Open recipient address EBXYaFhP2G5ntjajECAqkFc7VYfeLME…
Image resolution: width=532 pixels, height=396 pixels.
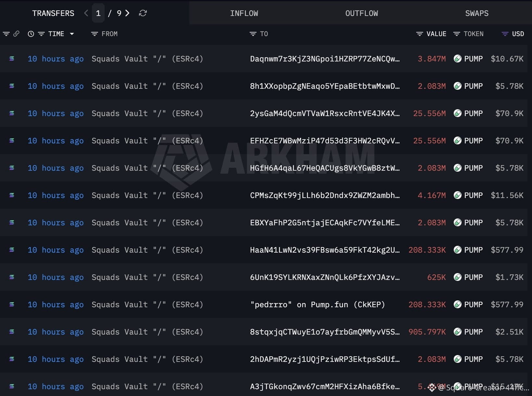coord(325,223)
